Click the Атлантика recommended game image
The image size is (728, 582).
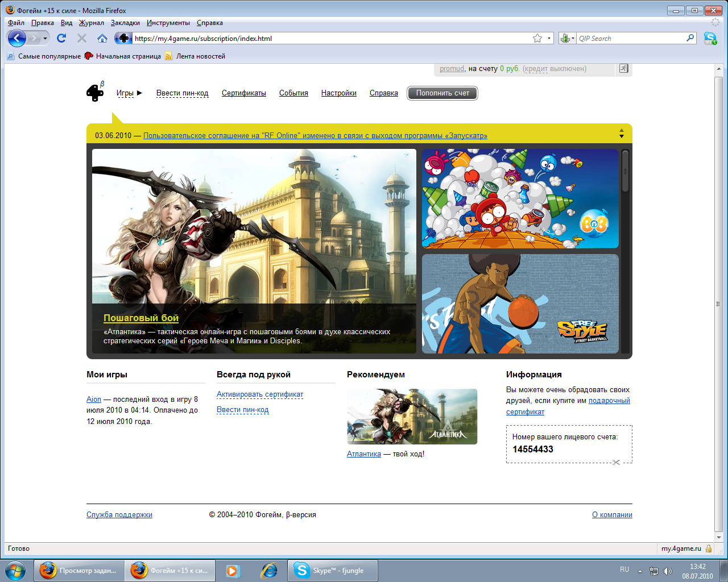click(412, 417)
